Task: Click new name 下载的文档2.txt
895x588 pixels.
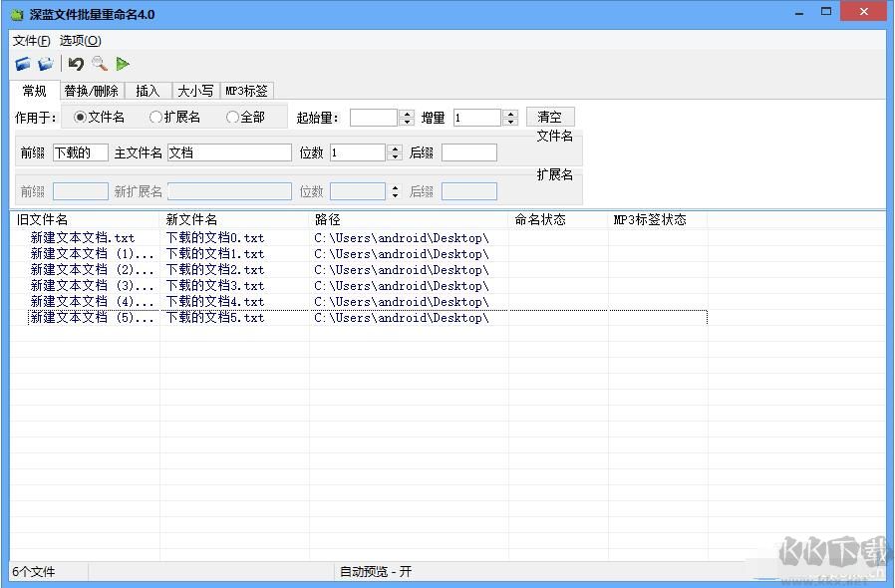Action: (x=215, y=270)
